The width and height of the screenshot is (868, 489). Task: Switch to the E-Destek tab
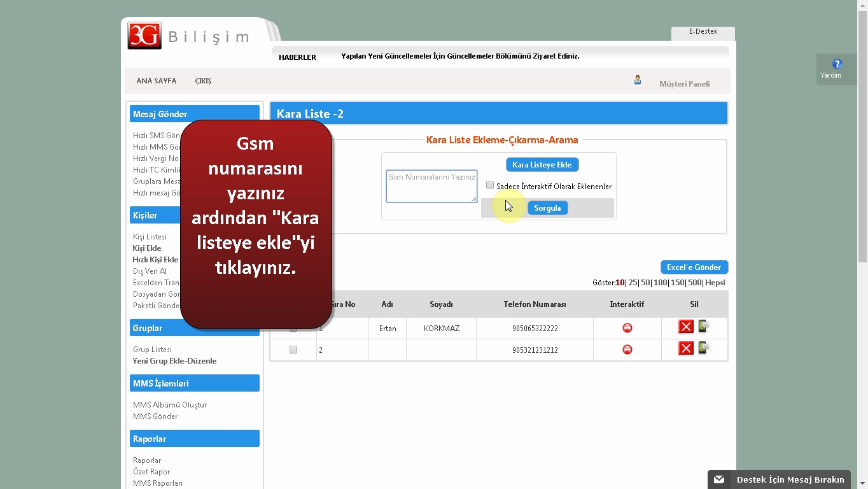click(x=703, y=32)
